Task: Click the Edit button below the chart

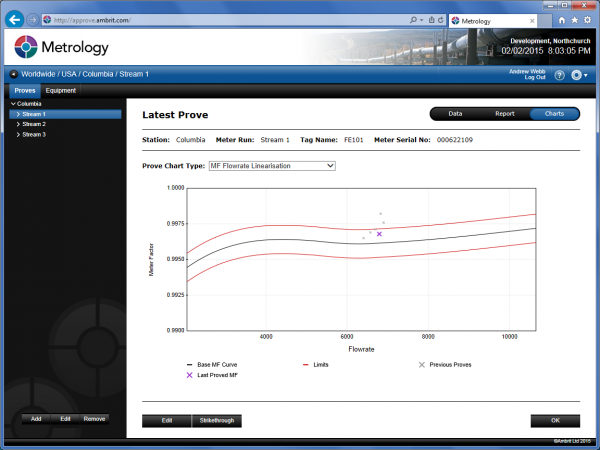Action: (167, 421)
